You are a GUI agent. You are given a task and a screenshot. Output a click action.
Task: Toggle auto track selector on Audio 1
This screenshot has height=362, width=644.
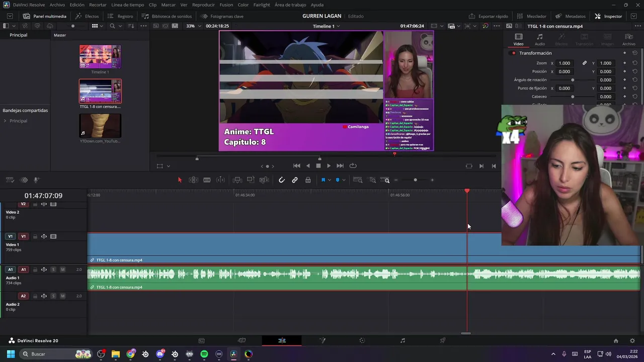coord(44,269)
